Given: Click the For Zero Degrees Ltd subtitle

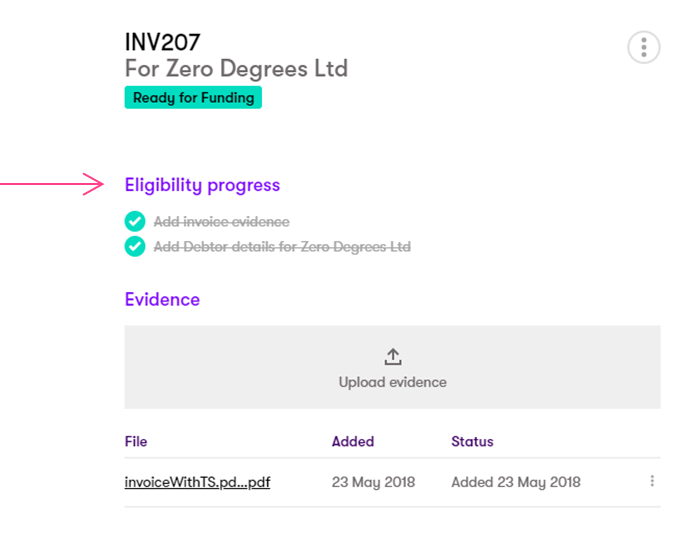Looking at the screenshot, I should coord(236,69).
